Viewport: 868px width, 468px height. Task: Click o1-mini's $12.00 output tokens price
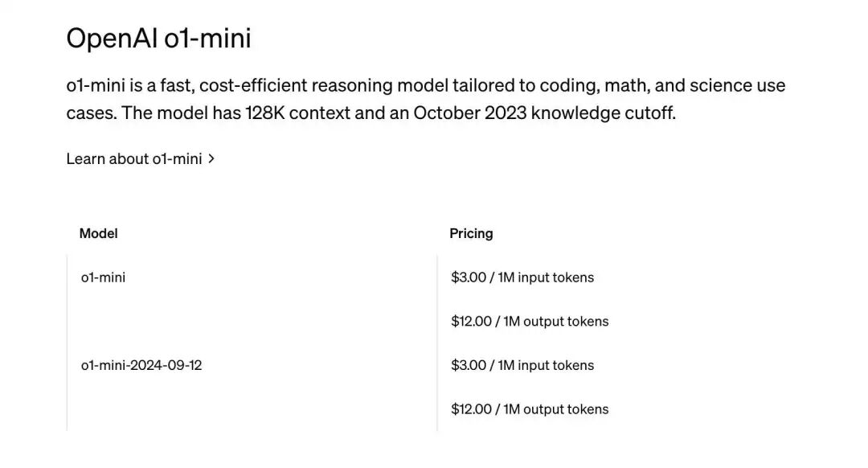tap(472, 322)
